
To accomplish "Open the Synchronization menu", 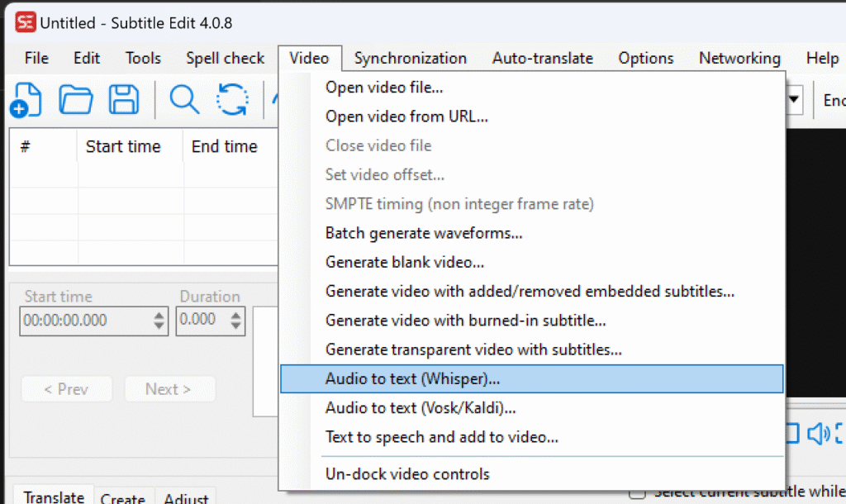I will pos(410,58).
